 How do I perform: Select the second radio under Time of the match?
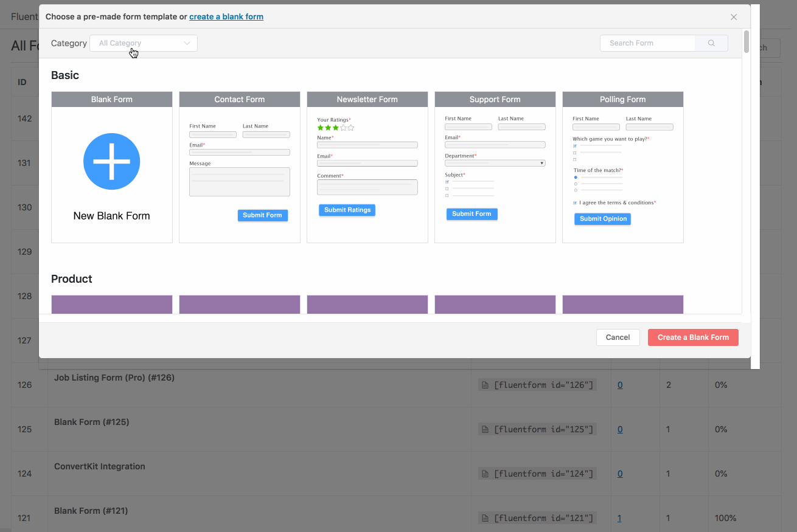pos(576,184)
